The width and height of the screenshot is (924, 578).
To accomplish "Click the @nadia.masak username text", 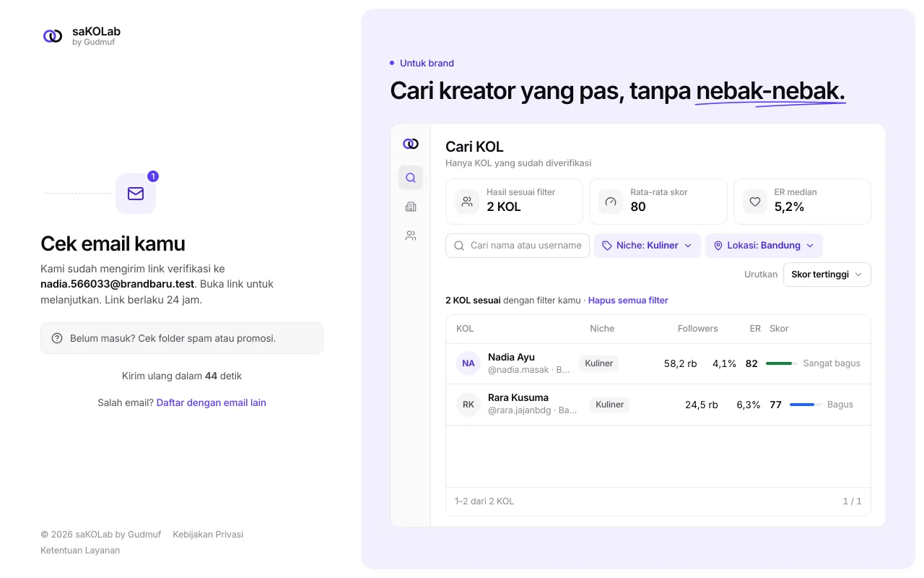I will pyautogui.click(x=520, y=370).
